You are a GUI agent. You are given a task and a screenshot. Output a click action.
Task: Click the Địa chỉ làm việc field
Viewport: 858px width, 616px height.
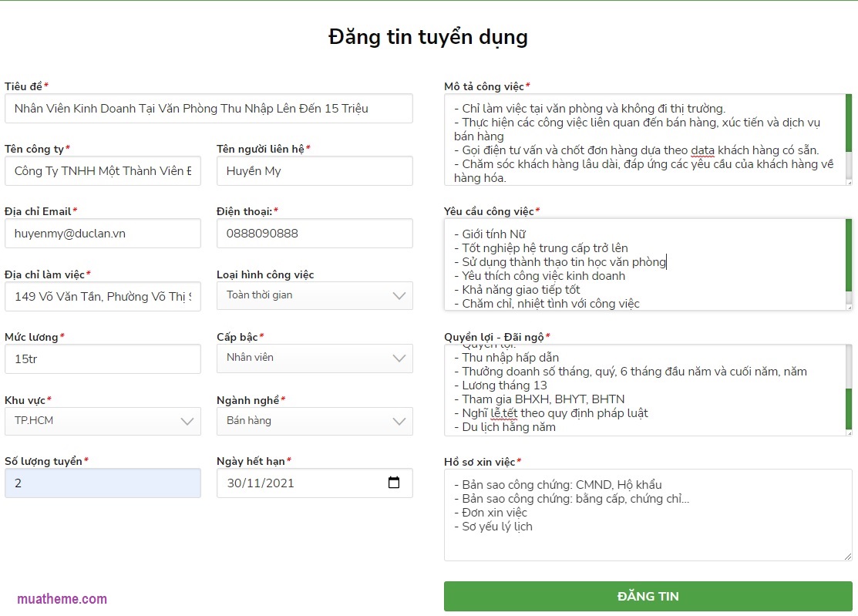(103, 296)
